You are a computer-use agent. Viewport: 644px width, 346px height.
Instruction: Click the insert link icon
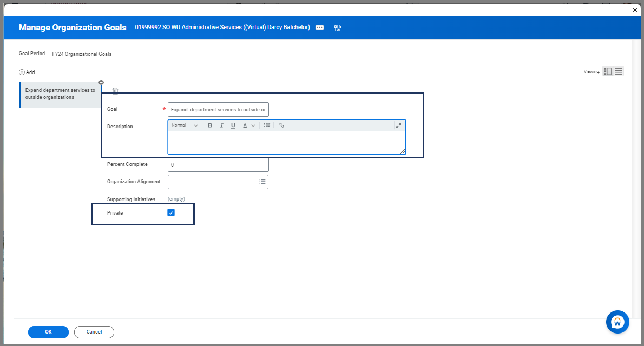click(x=281, y=125)
